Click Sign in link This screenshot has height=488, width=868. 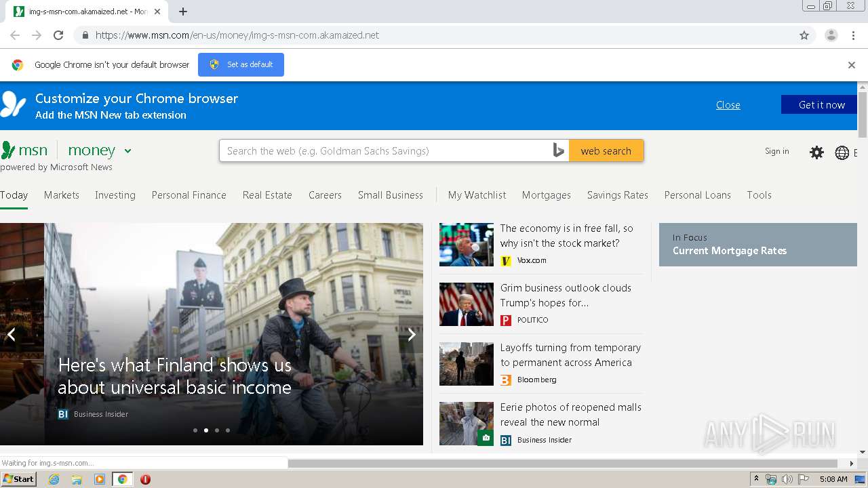(x=777, y=151)
